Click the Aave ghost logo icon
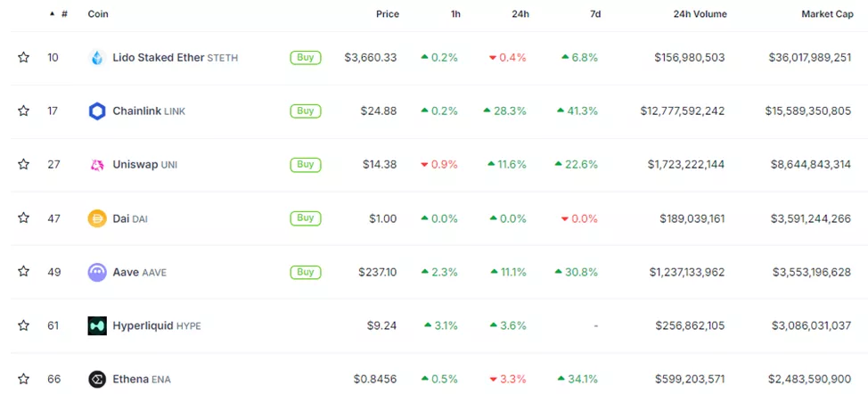Viewport: 868px width, 394px height. coord(97,272)
